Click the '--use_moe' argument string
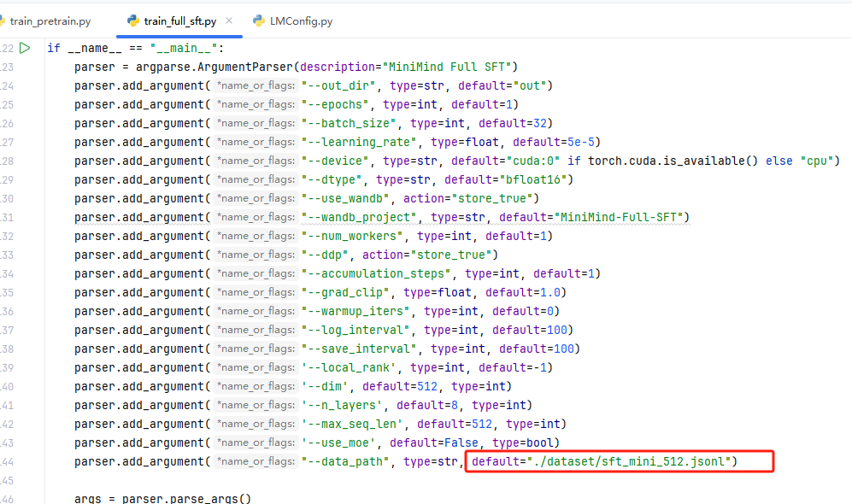 point(341,442)
